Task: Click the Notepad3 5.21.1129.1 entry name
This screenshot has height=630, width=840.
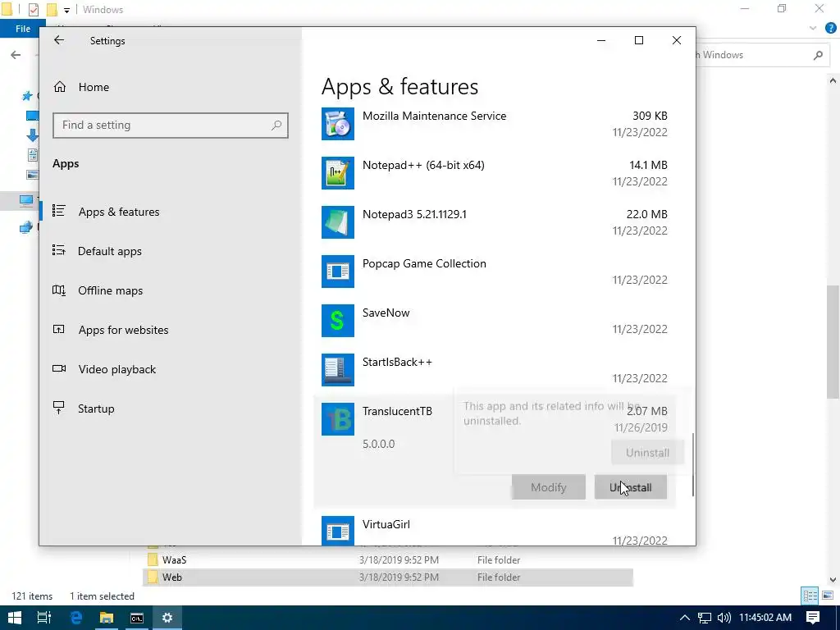Action: coord(414,214)
